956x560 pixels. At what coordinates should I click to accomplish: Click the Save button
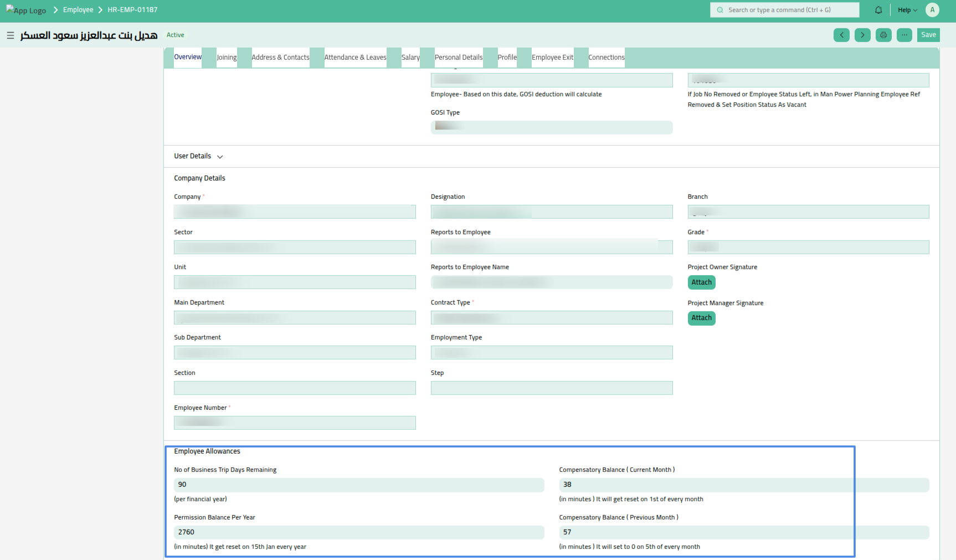(928, 34)
